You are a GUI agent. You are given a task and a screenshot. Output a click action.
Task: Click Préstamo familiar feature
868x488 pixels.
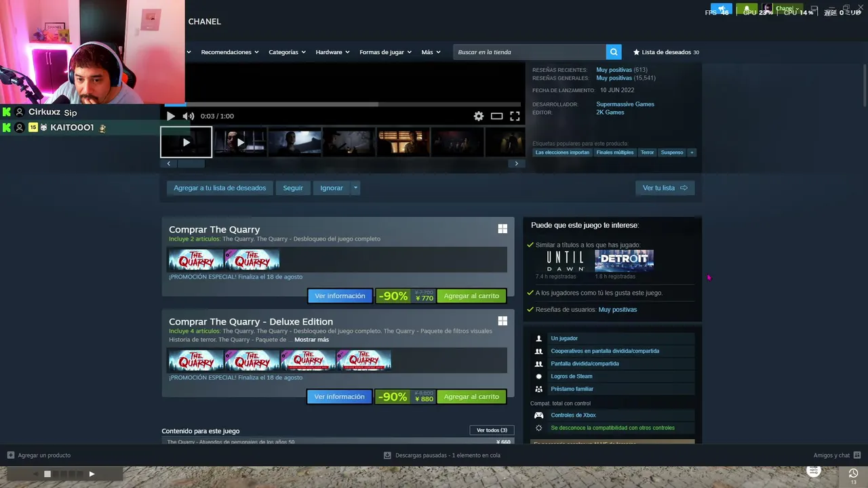point(613,389)
